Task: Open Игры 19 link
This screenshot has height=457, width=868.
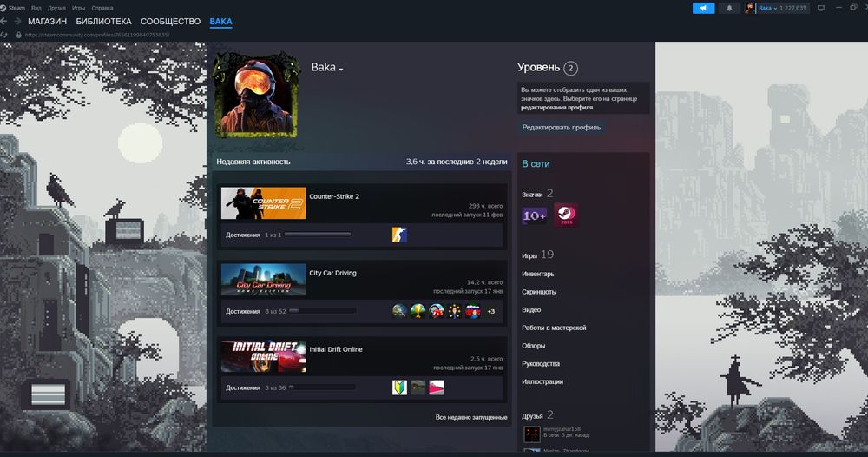Action: pos(537,255)
